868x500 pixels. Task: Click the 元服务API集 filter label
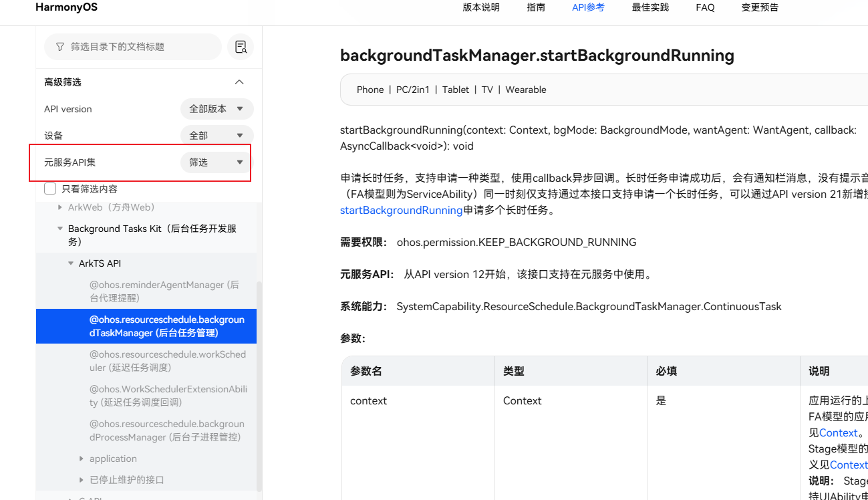[x=70, y=162]
